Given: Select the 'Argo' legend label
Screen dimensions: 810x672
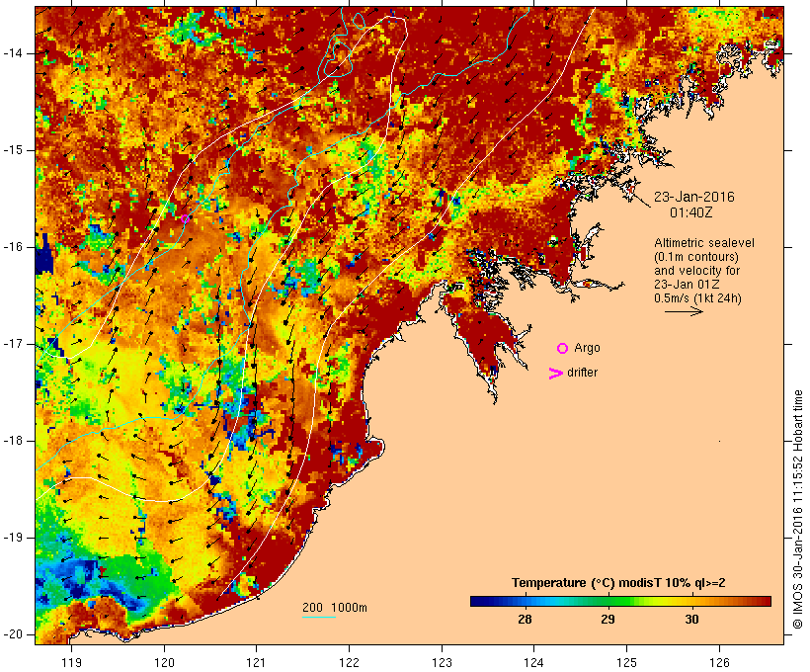Looking at the screenshot, I should coord(587,348).
